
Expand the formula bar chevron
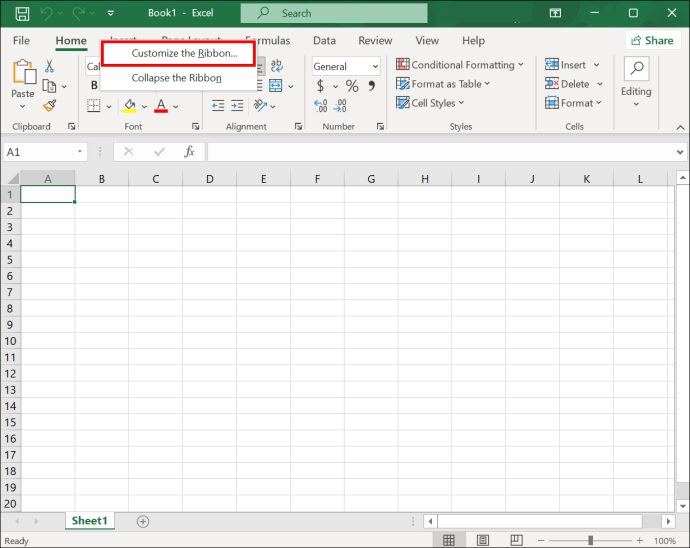click(x=680, y=152)
